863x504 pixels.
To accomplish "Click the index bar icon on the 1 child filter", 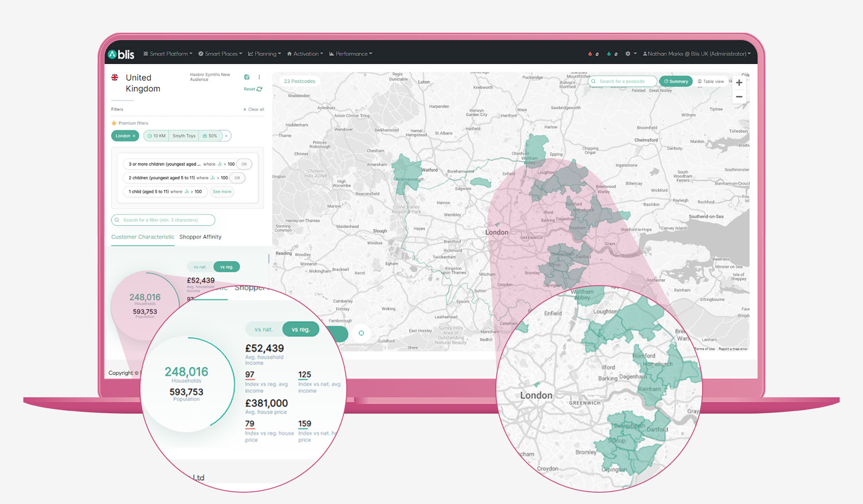I will [x=186, y=192].
